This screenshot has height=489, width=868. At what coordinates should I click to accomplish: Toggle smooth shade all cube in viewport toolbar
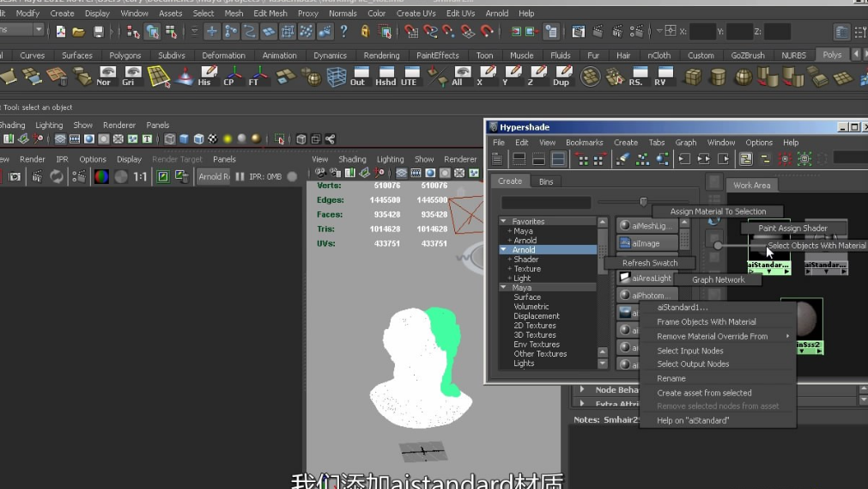click(184, 139)
